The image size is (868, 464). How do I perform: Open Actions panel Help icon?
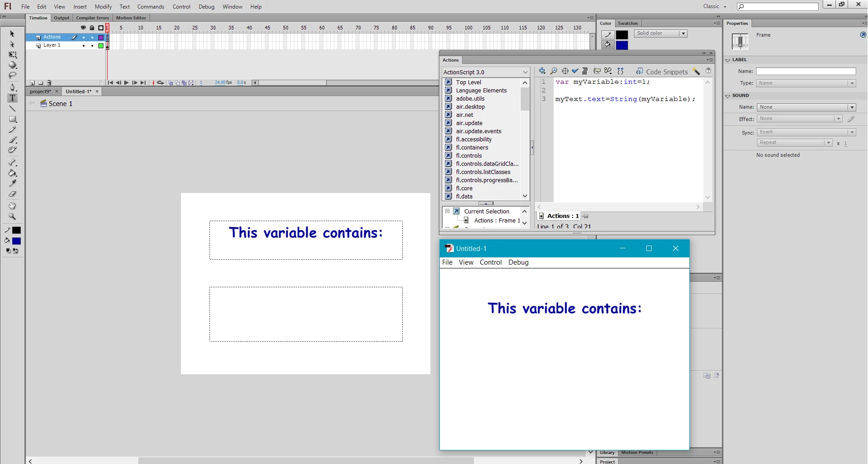click(708, 71)
